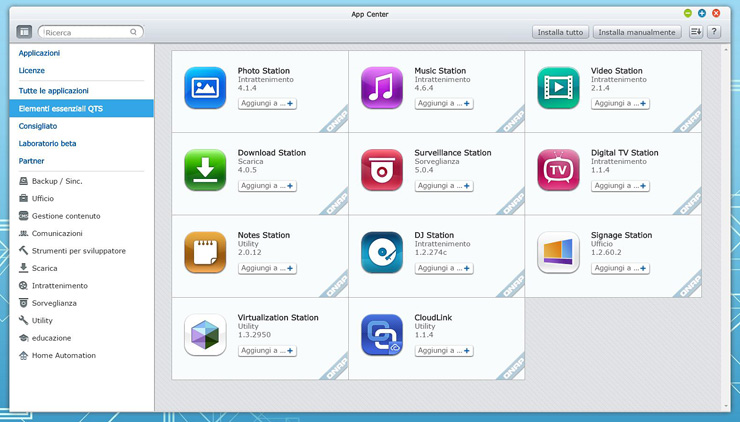The height and width of the screenshot is (422, 740).
Task: Click the CloudLink app icon
Action: point(382,335)
